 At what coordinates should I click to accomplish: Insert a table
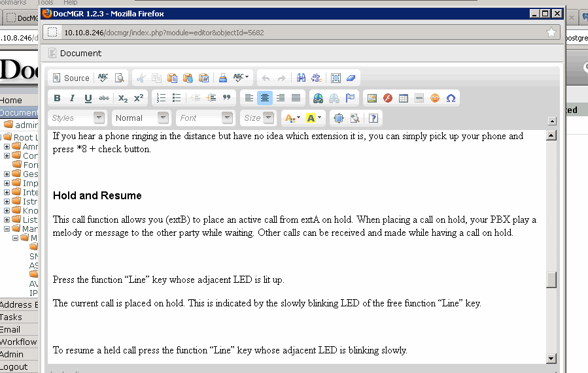click(404, 98)
